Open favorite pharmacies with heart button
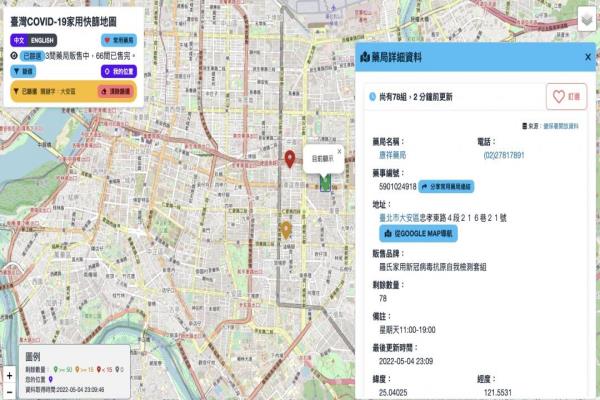The image size is (600, 400). [x=119, y=40]
